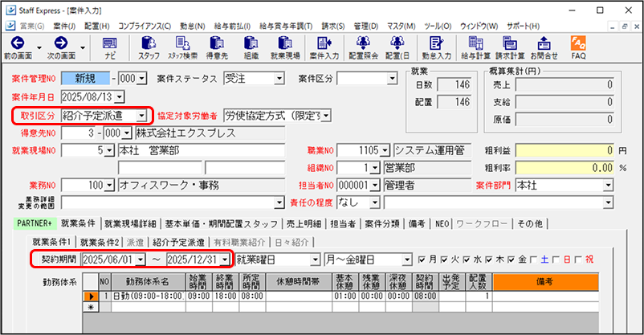The image size is (644, 335).
Task: Click the 粗利益 yellow field
Action: 565,150
